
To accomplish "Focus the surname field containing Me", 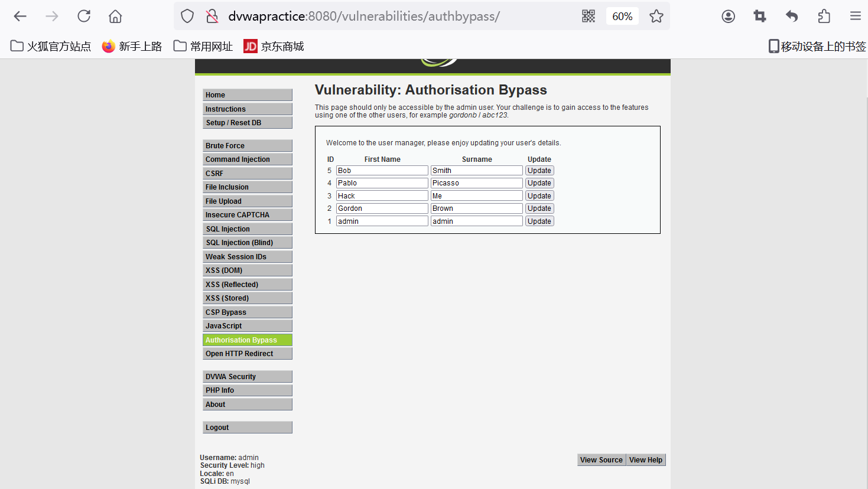I will coord(477,196).
